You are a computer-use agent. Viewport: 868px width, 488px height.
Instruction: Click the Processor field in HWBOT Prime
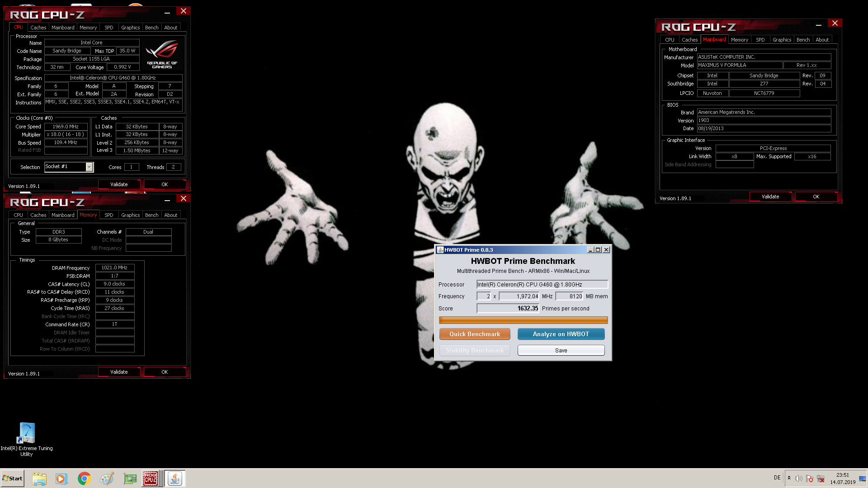coord(542,285)
